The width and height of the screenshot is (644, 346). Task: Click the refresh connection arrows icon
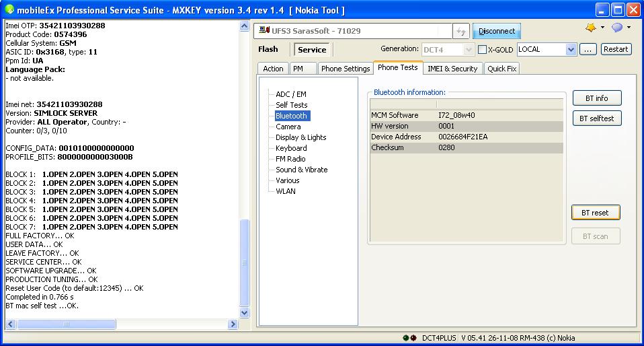[461, 31]
